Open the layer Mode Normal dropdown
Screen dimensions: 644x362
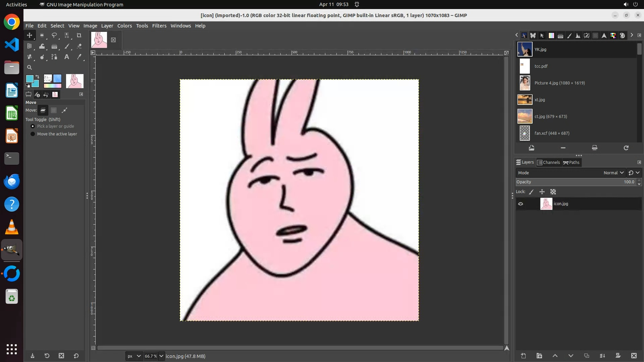(x=613, y=173)
